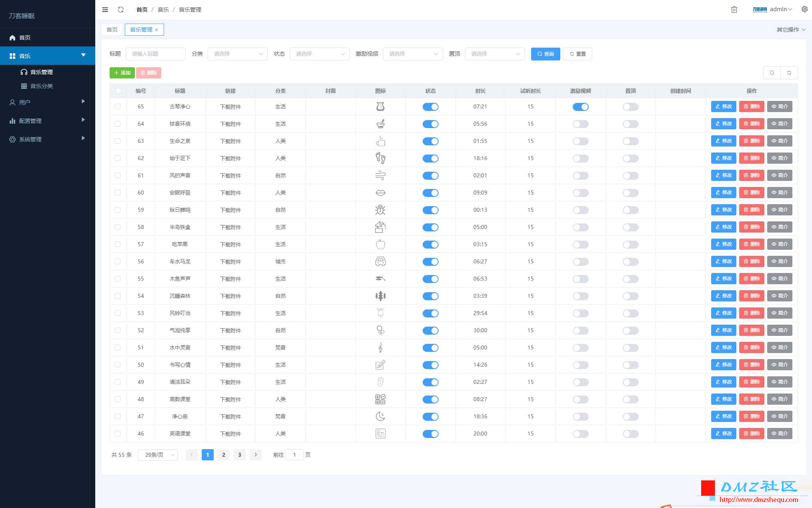Toggle the select-all checkbox in table header

[118, 91]
